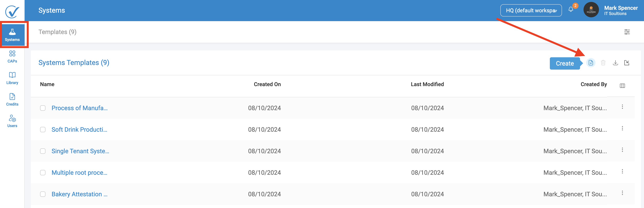The height and width of the screenshot is (208, 644).
Task: Sort by the Last Modified column header
Action: coord(427,84)
